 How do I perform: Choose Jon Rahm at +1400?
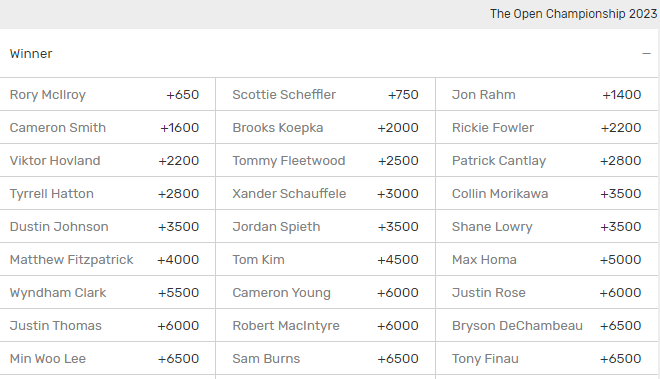[x=546, y=94]
